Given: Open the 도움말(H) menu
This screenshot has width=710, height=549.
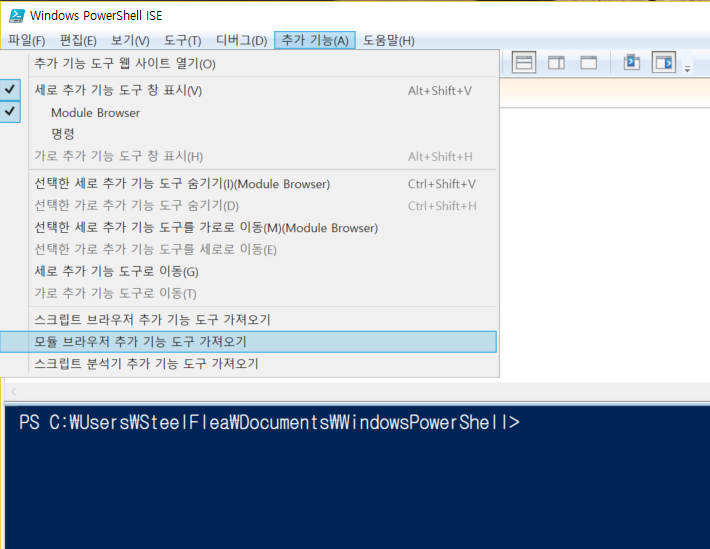Looking at the screenshot, I should (389, 40).
